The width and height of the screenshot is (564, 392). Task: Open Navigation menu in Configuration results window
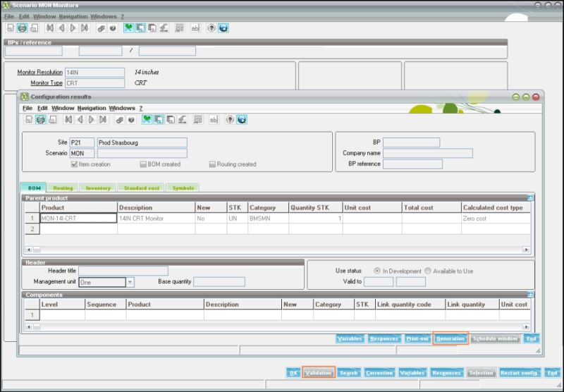pyautogui.click(x=92, y=108)
